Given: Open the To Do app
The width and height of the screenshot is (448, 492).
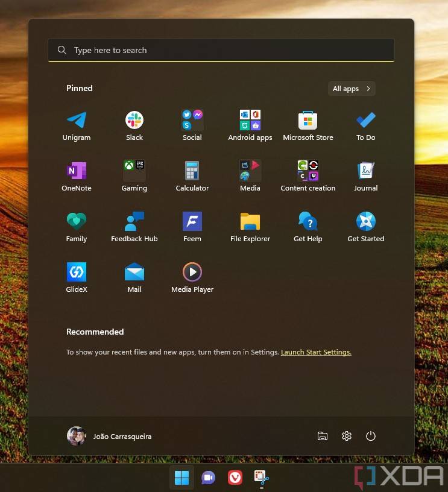Looking at the screenshot, I should point(366,126).
